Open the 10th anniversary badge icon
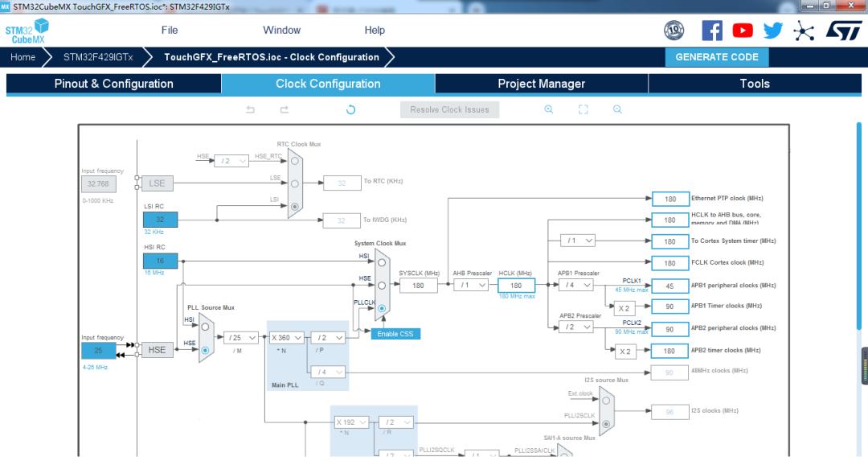The height and width of the screenshot is (461, 868). pyautogui.click(x=674, y=30)
